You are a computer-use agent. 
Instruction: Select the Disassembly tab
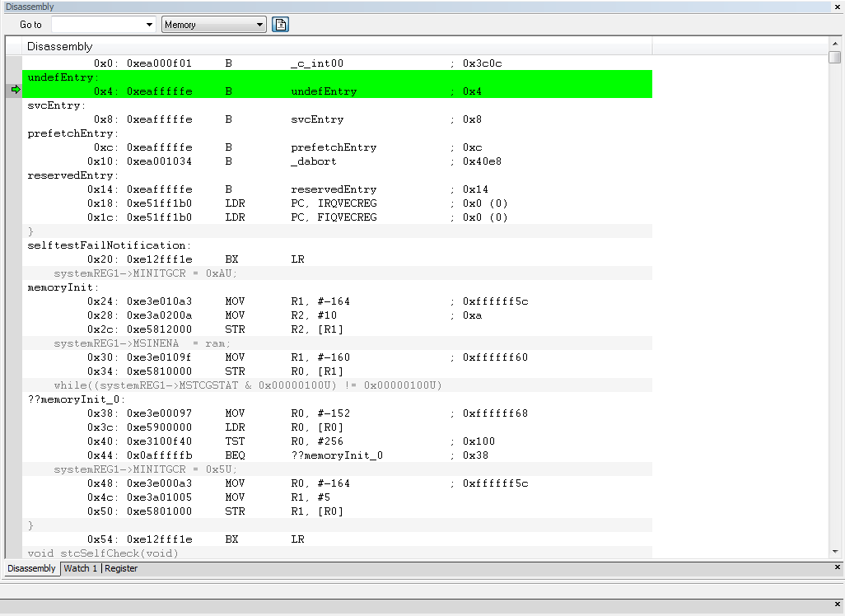tap(31, 568)
